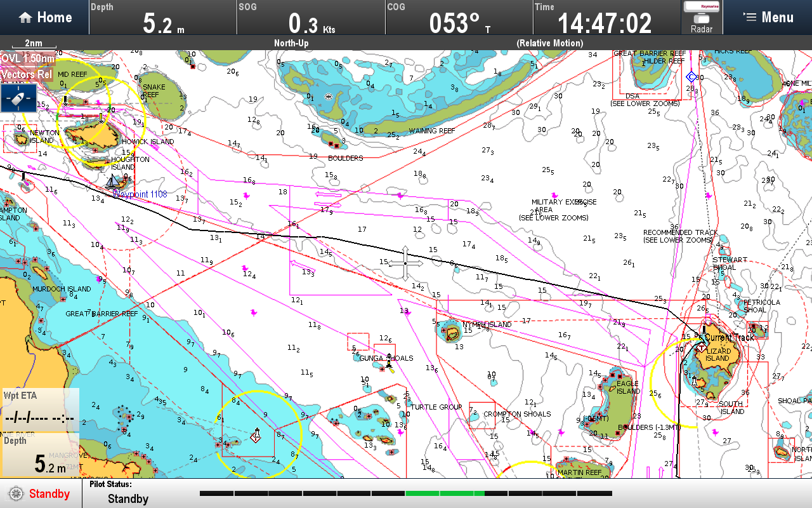The width and height of the screenshot is (812, 508).
Task: Tap the Depth data cell in top bar
Action: [x=163, y=17]
